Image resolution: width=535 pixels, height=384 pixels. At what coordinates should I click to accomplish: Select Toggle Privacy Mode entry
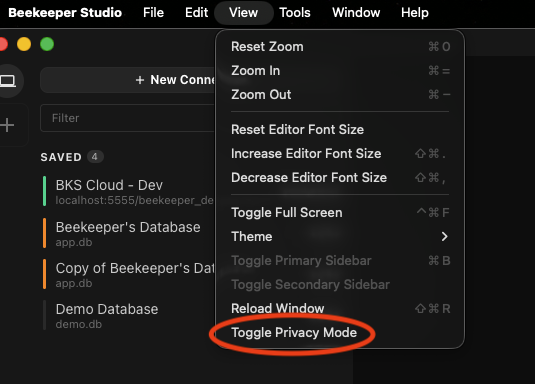click(x=340, y=332)
